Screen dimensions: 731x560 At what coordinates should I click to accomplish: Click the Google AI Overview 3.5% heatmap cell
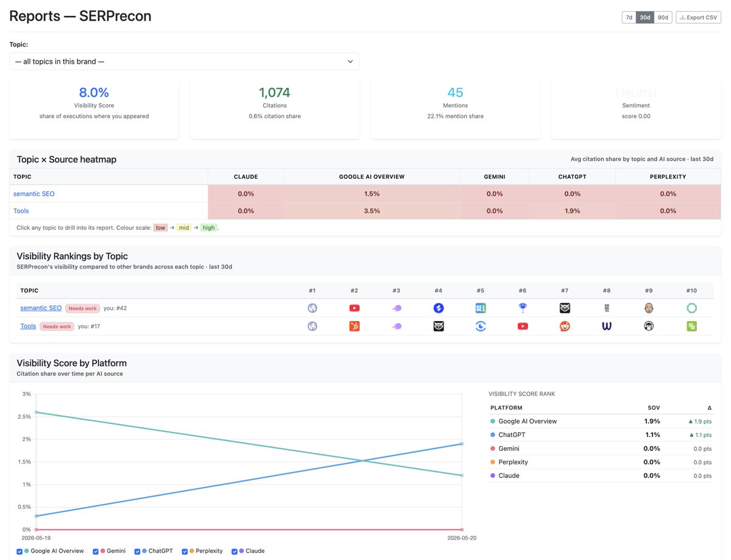(x=372, y=211)
